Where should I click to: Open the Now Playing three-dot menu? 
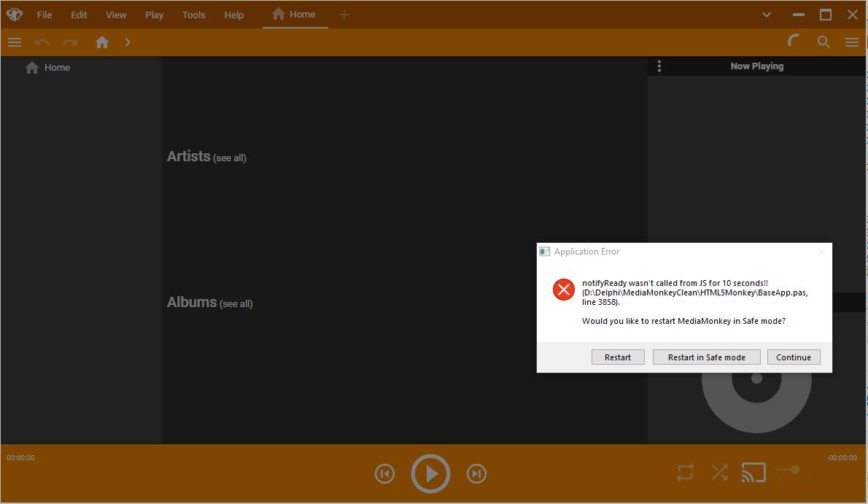click(x=659, y=66)
